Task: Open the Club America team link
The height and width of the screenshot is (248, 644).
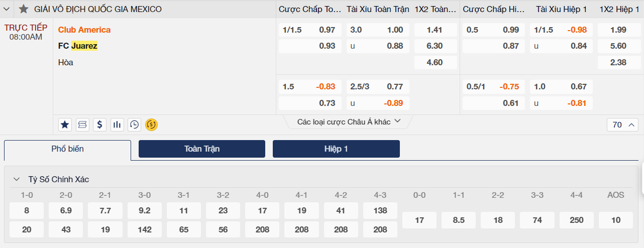Action: (84, 30)
